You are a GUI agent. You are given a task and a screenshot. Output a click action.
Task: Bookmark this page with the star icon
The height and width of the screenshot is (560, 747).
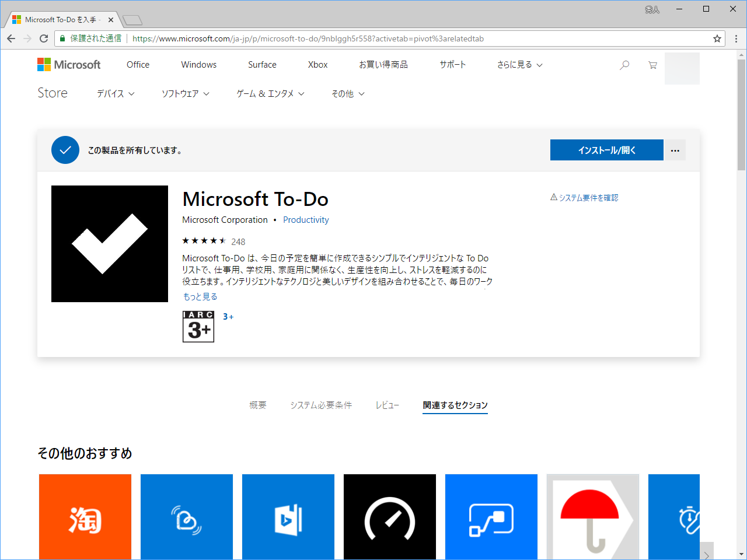[717, 38]
